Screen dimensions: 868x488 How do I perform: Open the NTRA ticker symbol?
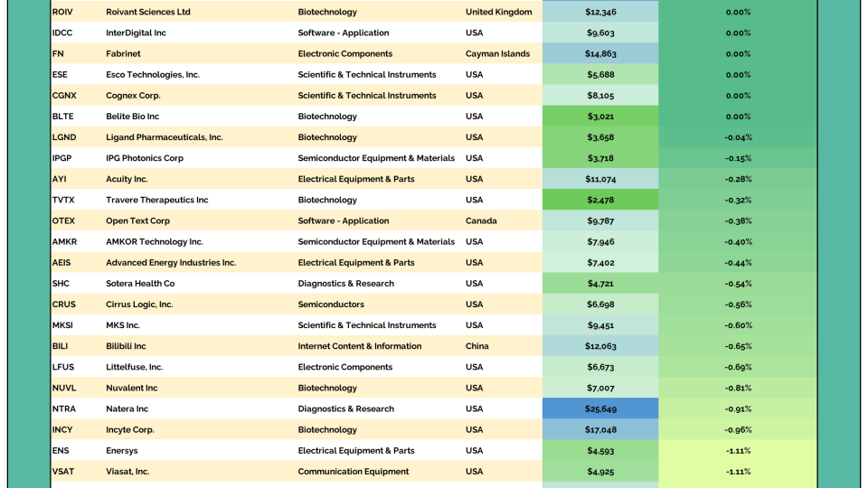coord(64,409)
